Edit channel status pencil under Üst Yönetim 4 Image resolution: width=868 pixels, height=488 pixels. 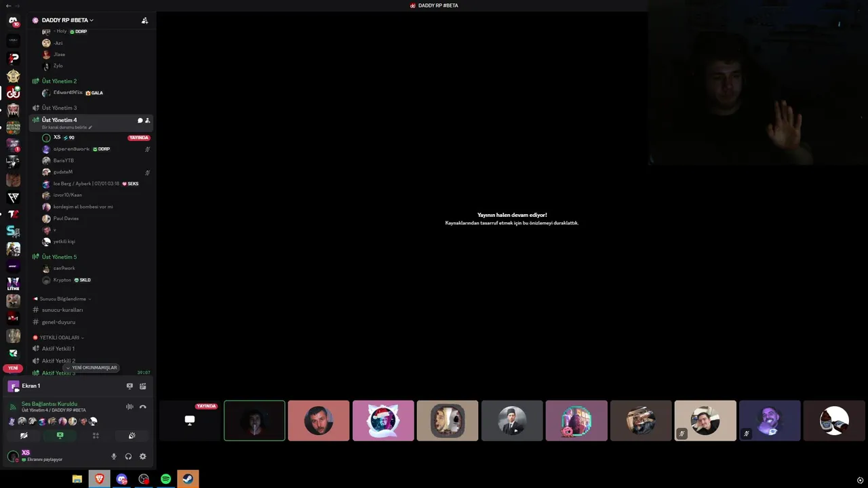90,127
